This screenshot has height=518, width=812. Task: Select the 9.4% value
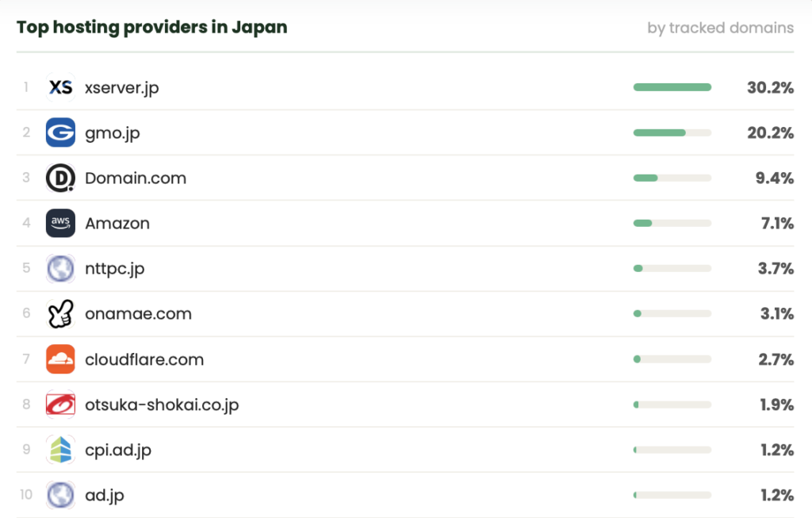click(774, 178)
